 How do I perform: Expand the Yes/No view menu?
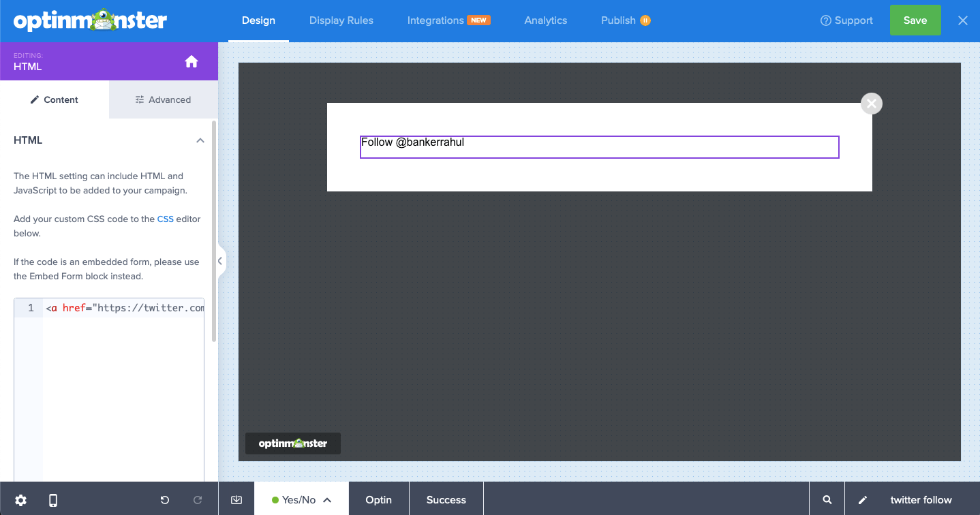(302, 499)
